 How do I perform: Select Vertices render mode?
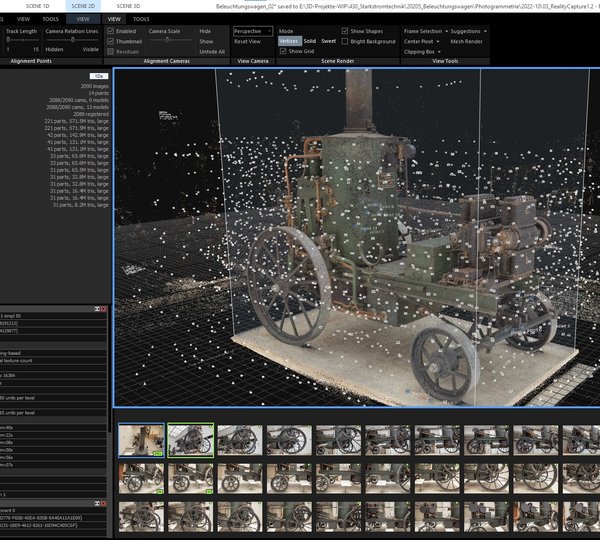tap(289, 41)
